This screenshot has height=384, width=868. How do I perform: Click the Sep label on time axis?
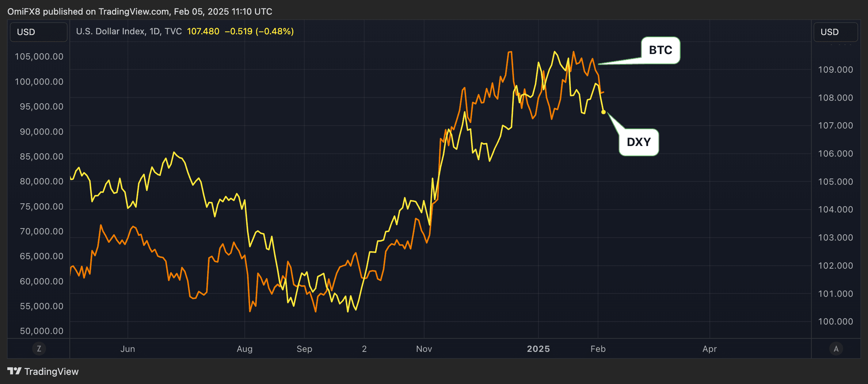[x=304, y=349]
